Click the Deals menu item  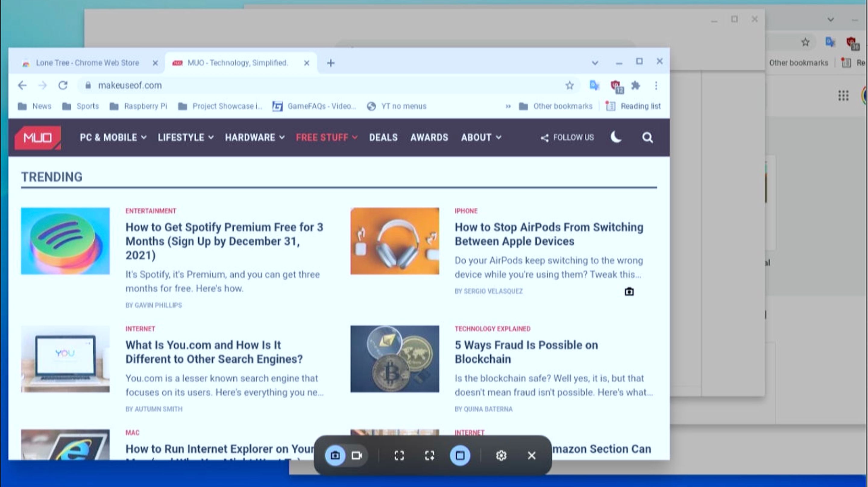tap(383, 137)
